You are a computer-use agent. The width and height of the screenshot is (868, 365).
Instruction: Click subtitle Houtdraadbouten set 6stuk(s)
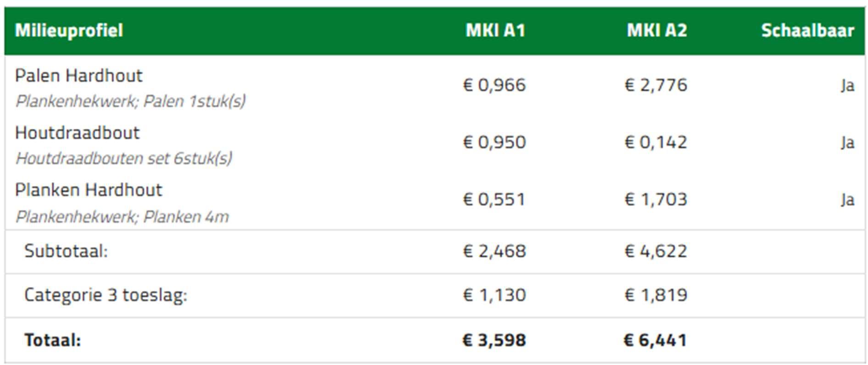pos(123,159)
